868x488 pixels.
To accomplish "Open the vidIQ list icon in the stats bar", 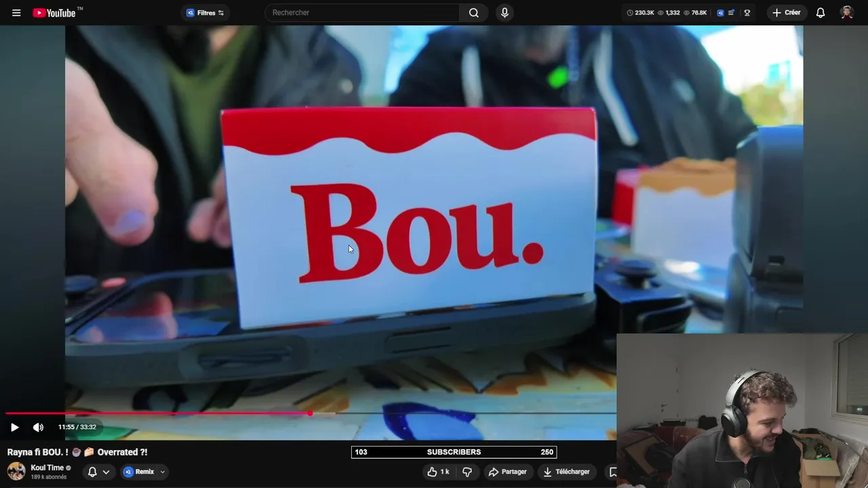I will (731, 13).
